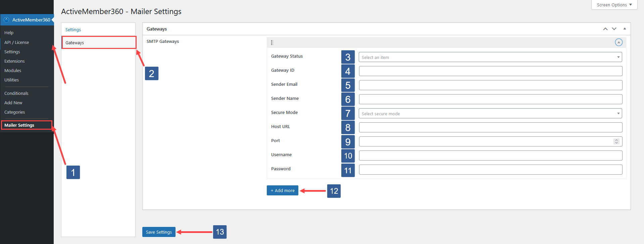This screenshot has height=244, width=644.
Task: Focus the Sender Email input field
Action: [x=491, y=85]
